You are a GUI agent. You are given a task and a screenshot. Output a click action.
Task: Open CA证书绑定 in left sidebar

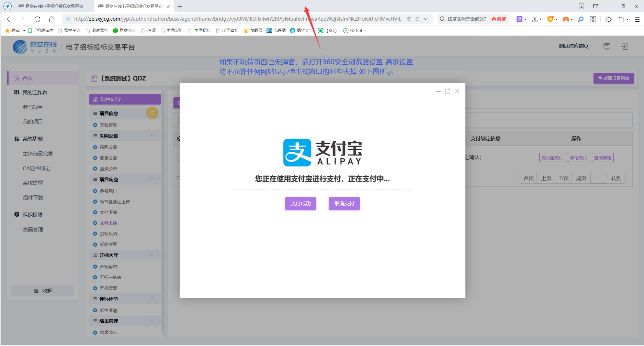click(36, 168)
